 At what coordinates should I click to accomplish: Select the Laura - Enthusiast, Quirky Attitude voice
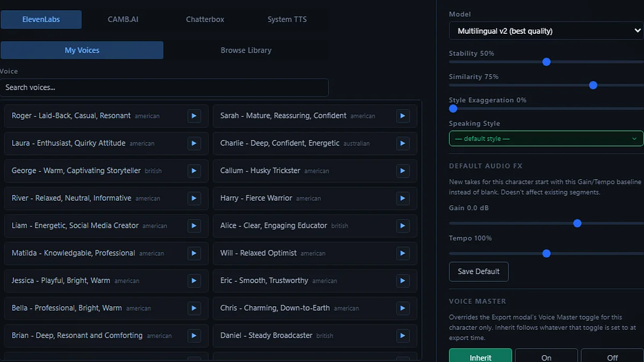(x=106, y=143)
